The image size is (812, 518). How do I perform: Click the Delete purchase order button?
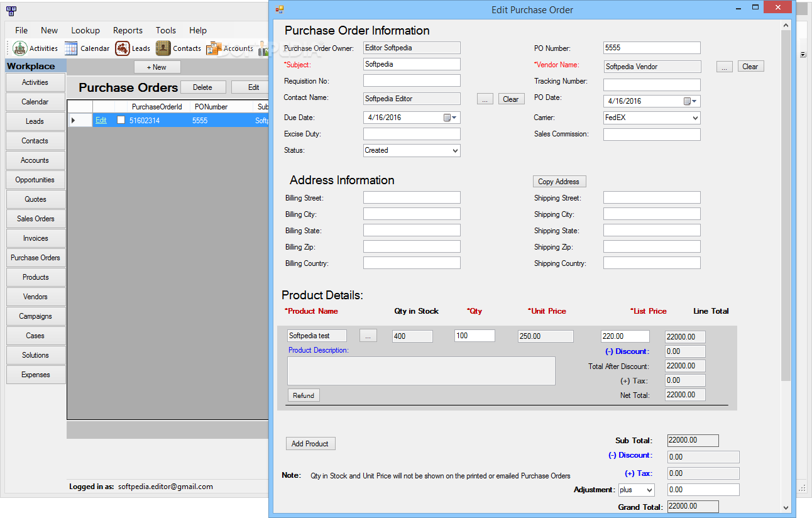(202, 87)
